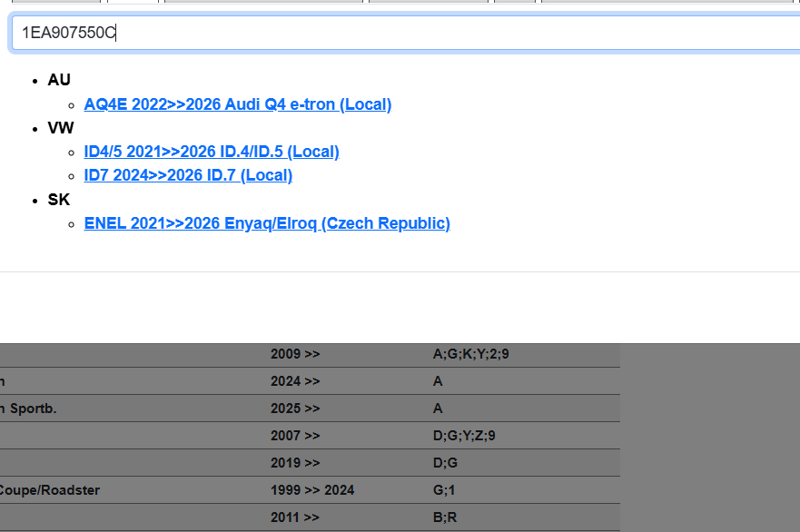Click the A;G;K;Y;2;9 codes cell
The image size is (800, 532).
click(x=470, y=354)
